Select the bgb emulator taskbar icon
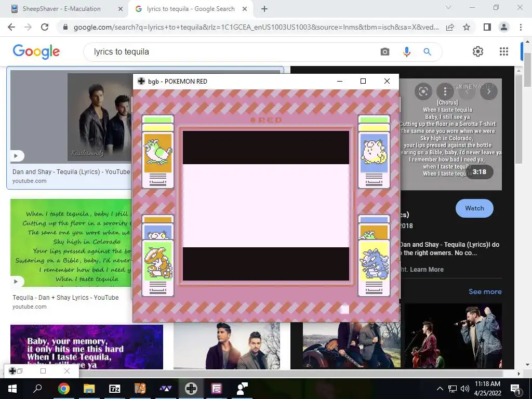 tap(191, 389)
